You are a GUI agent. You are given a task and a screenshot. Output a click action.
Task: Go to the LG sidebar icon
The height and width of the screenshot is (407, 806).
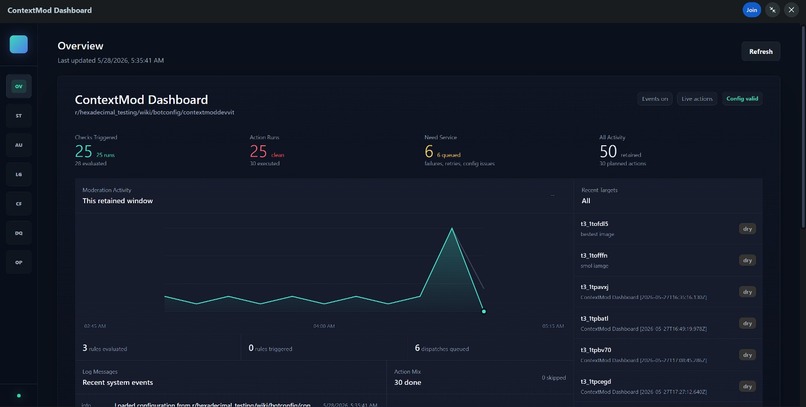tap(19, 174)
